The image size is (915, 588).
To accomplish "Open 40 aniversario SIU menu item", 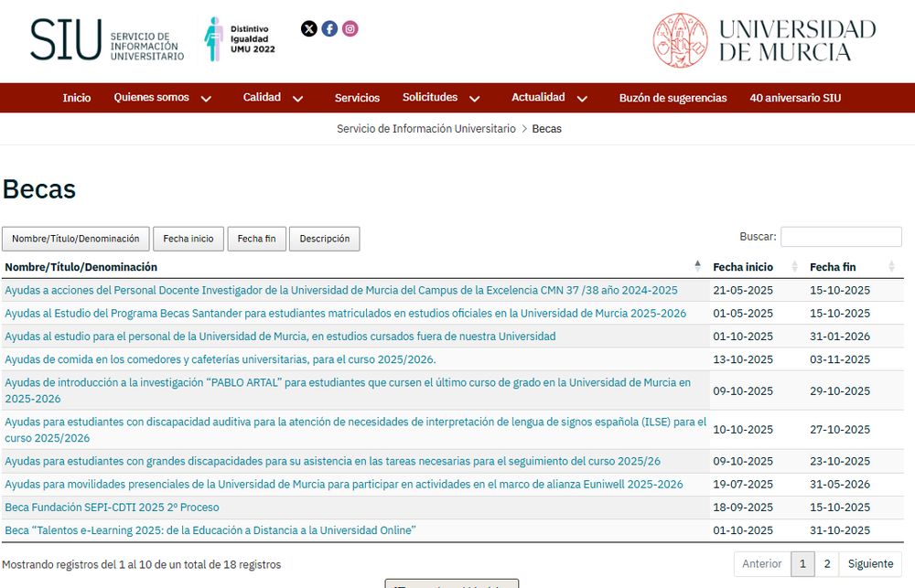I will pos(795,98).
